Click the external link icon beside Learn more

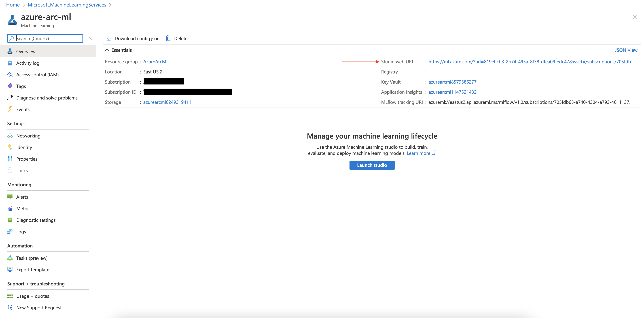[434, 153]
